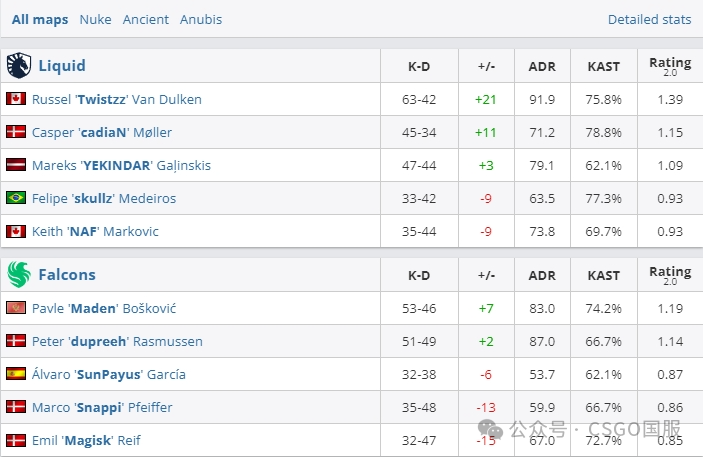The image size is (703, 457).
Task: Open Keith 'NAF' Markovic's player profile
Action: [x=95, y=231]
